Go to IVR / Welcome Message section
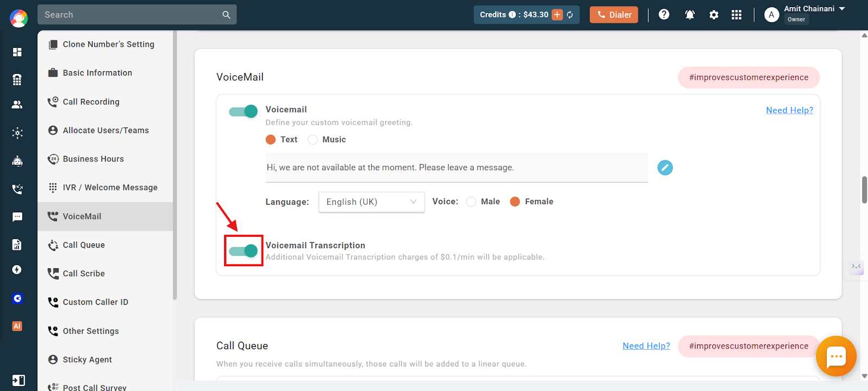868x391 pixels. pyautogui.click(x=105, y=187)
